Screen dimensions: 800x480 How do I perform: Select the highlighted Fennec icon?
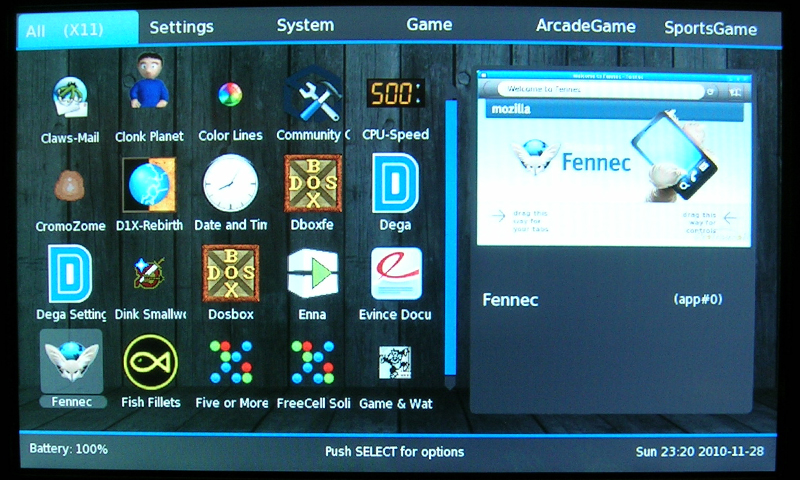click(71, 362)
